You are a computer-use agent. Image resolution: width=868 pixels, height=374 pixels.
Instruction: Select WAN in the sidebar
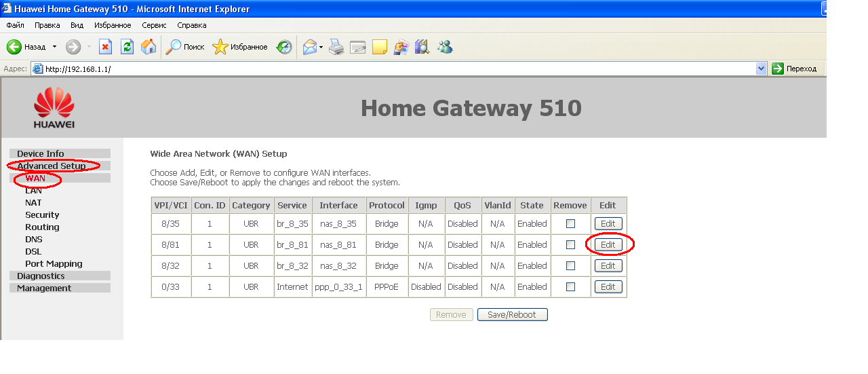35,179
